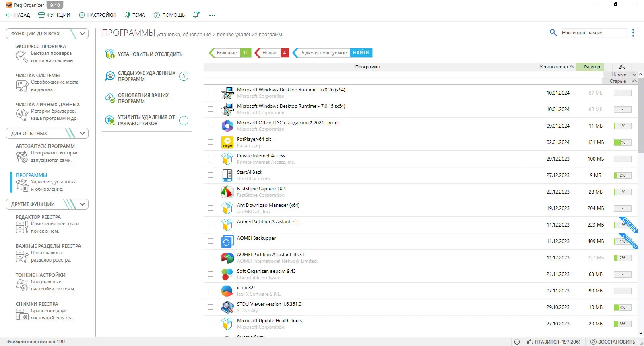Image resolution: width=644 pixels, height=346 pixels.
Task: Click the Private data cleanup icon
Action: coord(22,115)
